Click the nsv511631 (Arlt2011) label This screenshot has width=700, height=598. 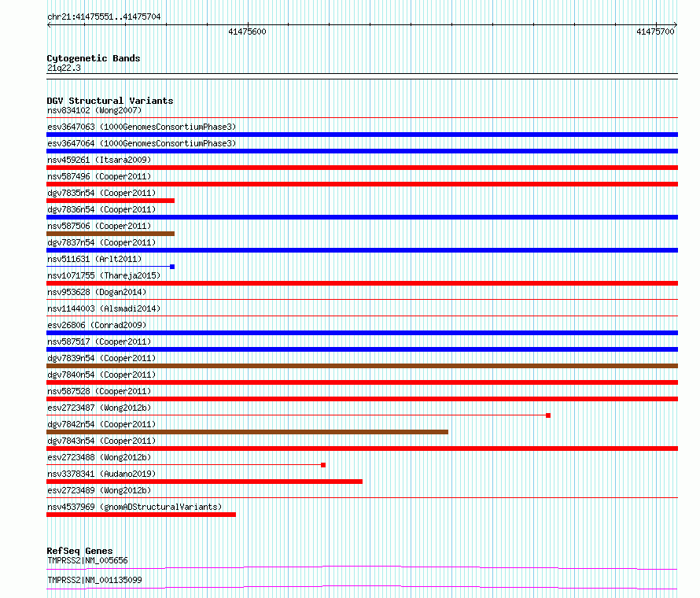tap(94, 259)
